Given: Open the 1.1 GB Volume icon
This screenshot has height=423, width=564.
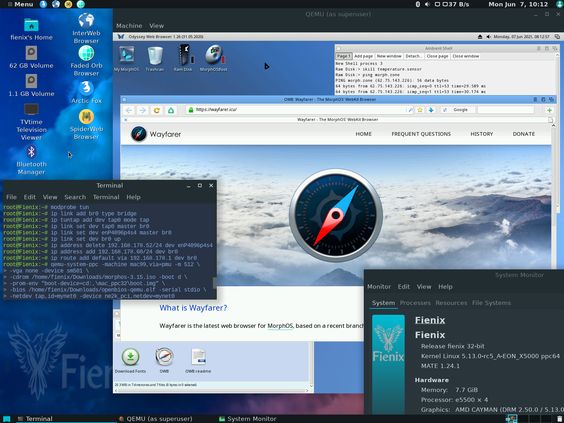Looking at the screenshot, I should pos(31,81).
